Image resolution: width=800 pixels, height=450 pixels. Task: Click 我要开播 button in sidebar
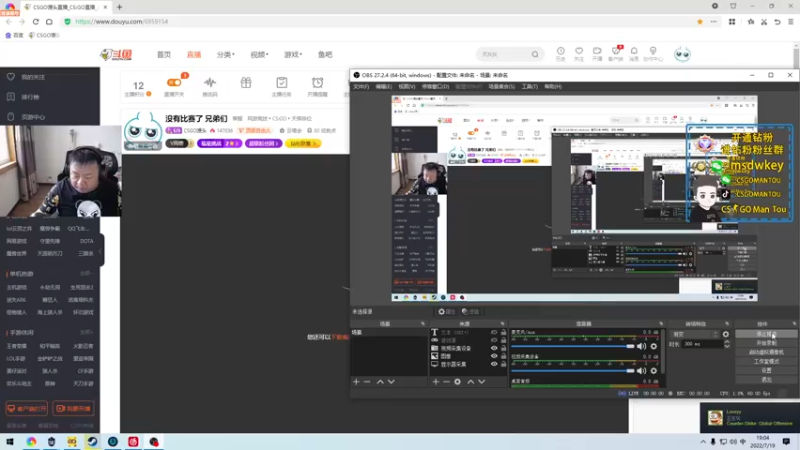click(x=73, y=409)
